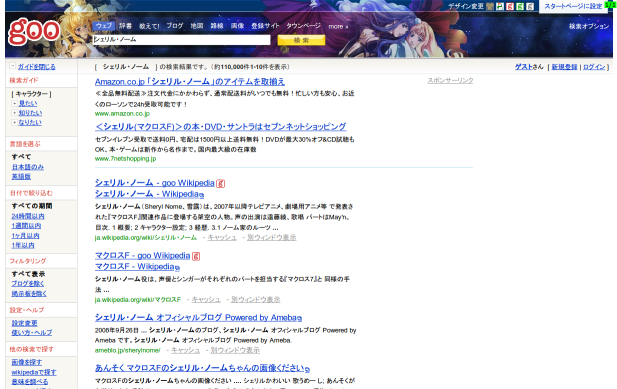Click wikipediaで探す in sidebar
The image size is (617, 389).
pyautogui.click(x=34, y=372)
